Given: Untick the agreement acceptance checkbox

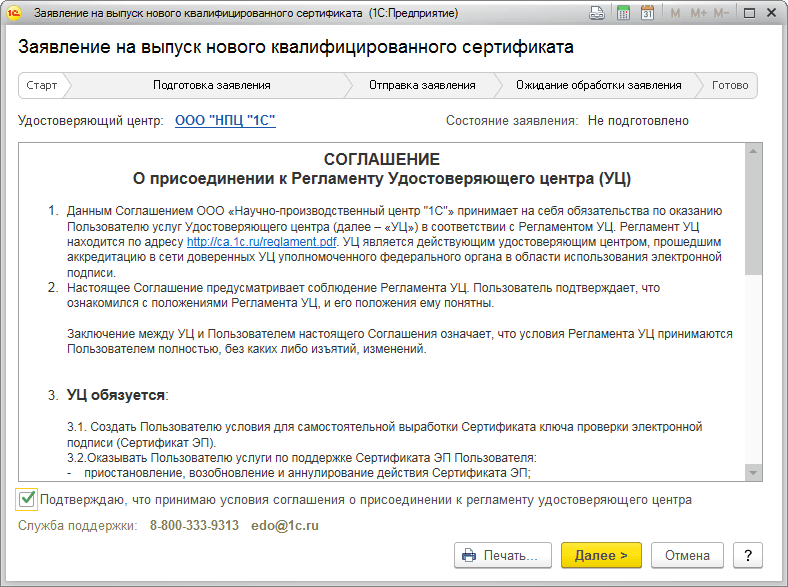Looking at the screenshot, I should (26, 500).
